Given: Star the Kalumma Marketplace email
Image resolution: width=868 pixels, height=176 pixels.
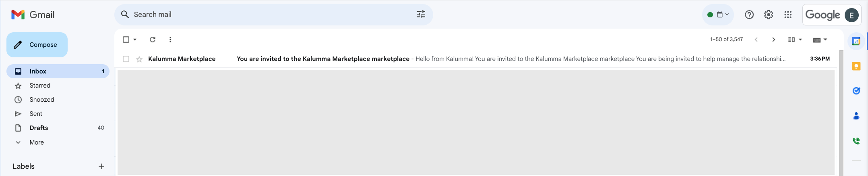Looking at the screenshot, I should (x=139, y=59).
